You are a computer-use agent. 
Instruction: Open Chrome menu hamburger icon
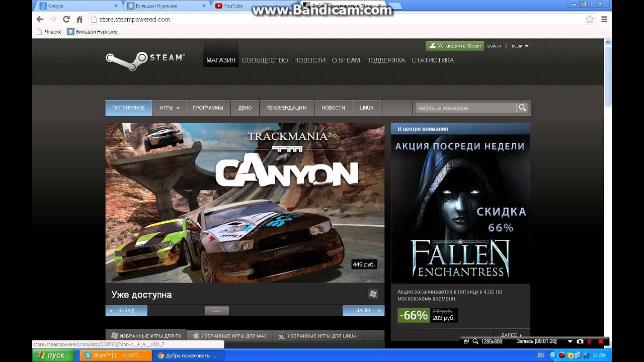pyautogui.click(x=604, y=19)
